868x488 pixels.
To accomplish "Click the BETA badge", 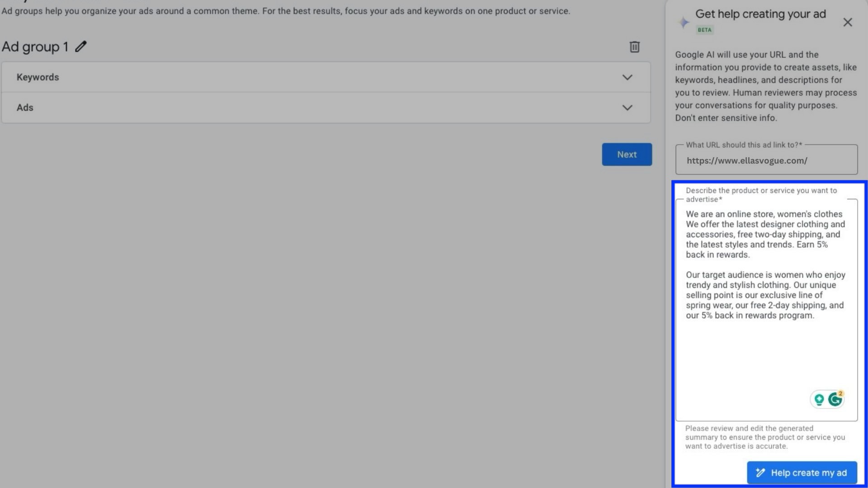I will coord(704,30).
